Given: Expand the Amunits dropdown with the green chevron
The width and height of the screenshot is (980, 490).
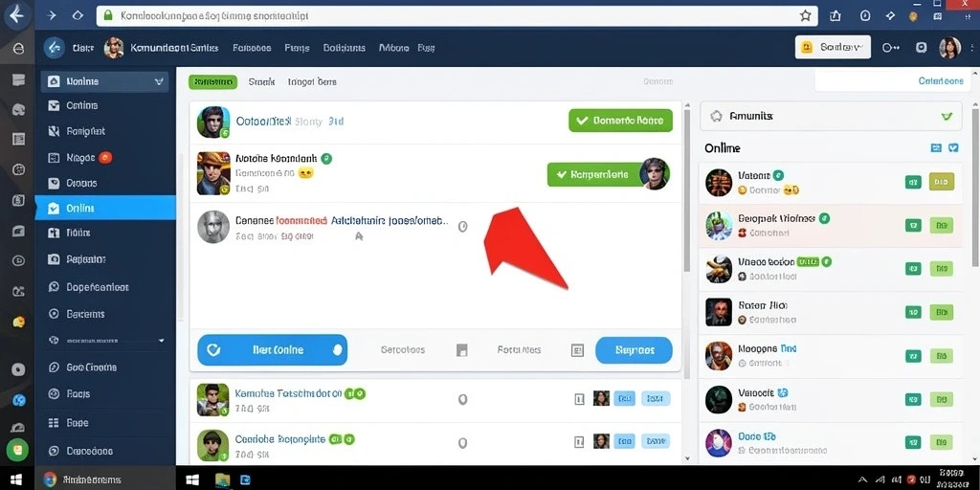Looking at the screenshot, I should pos(947,117).
